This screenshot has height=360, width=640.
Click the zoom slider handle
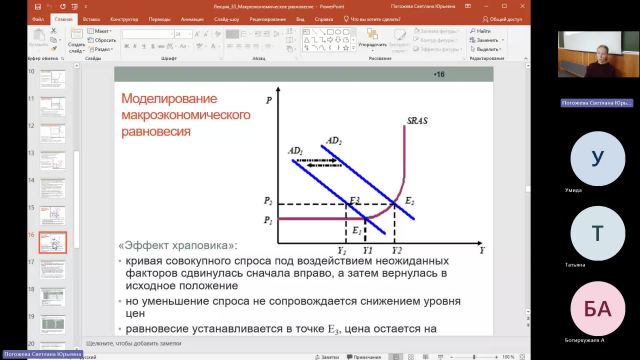click(474, 357)
